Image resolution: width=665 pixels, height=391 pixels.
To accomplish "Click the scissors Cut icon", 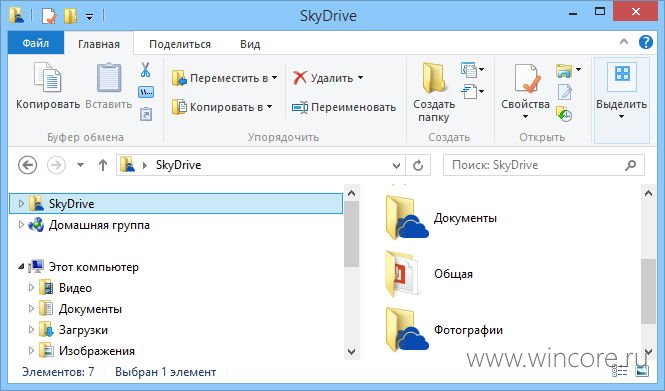I will click(x=145, y=70).
